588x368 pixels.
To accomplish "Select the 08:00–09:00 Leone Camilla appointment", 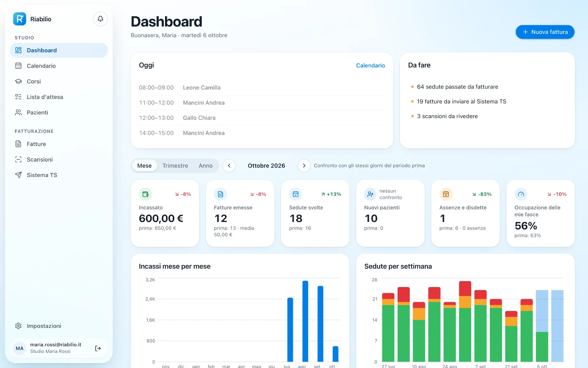I will [262, 88].
